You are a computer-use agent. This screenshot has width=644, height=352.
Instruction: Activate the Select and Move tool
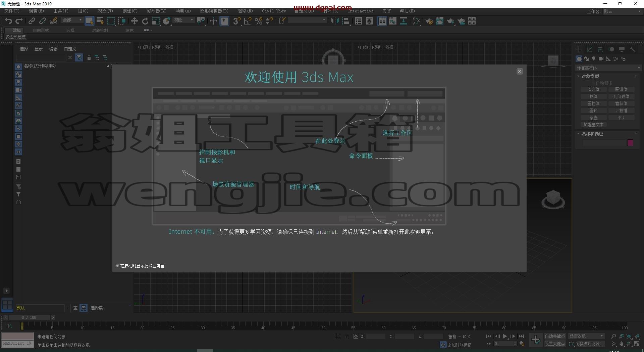pos(134,21)
